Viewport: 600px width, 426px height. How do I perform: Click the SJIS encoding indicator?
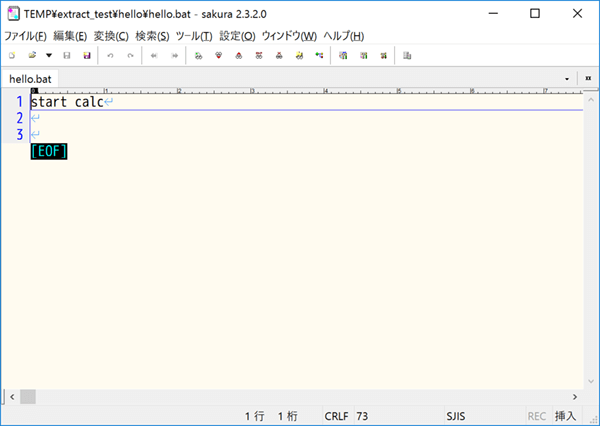point(455,416)
